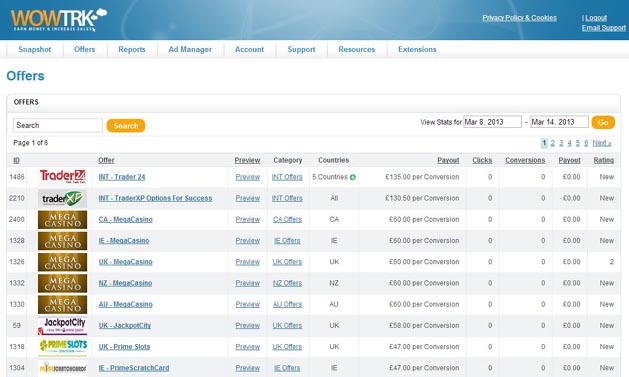Sort by Rating column header
Image resolution: width=629 pixels, height=377 pixels.
[x=604, y=160]
